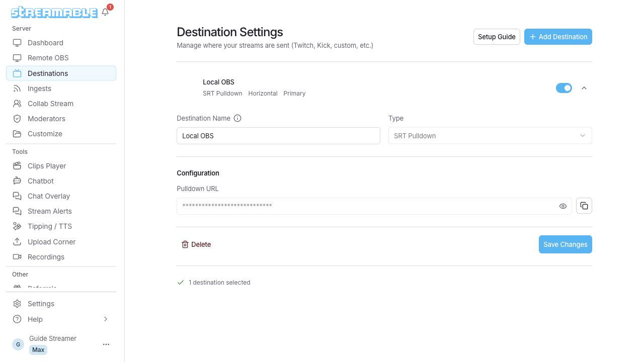The height and width of the screenshot is (362, 644).
Task: Click the Collab Stream people icon
Action: coord(17,104)
